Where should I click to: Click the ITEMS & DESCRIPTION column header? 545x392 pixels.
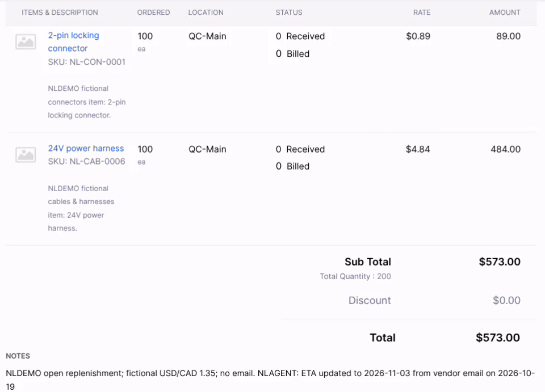[60, 12]
